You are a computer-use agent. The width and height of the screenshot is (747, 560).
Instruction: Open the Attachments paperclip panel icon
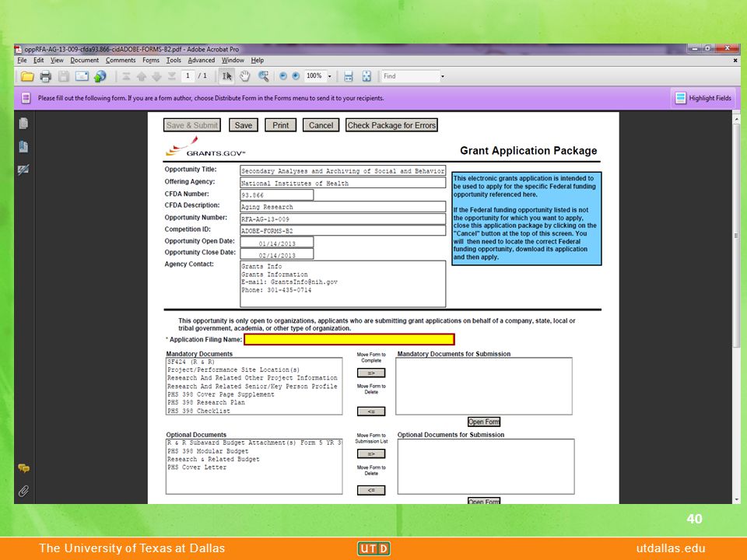coord(23,491)
